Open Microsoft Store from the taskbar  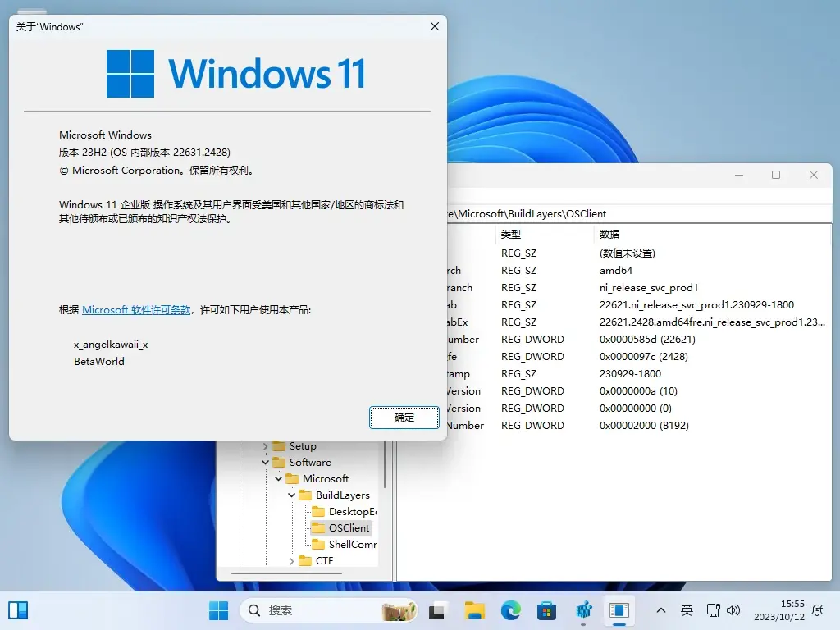[547, 610]
